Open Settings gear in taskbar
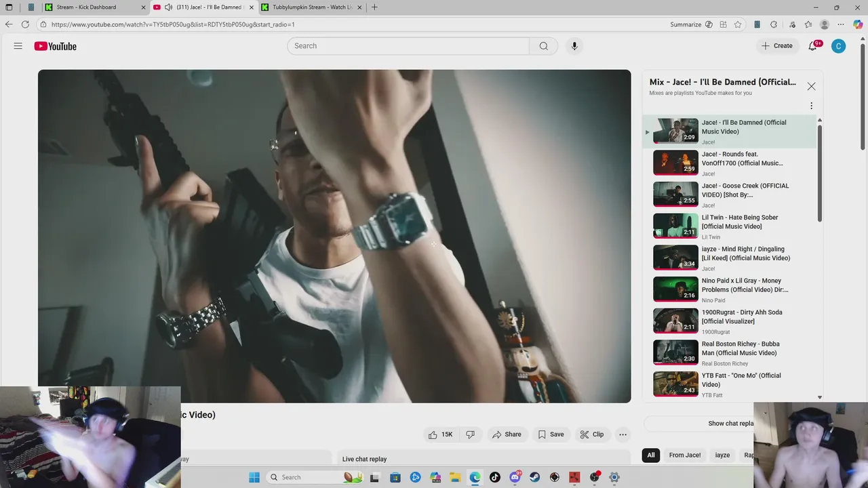 [x=614, y=477]
